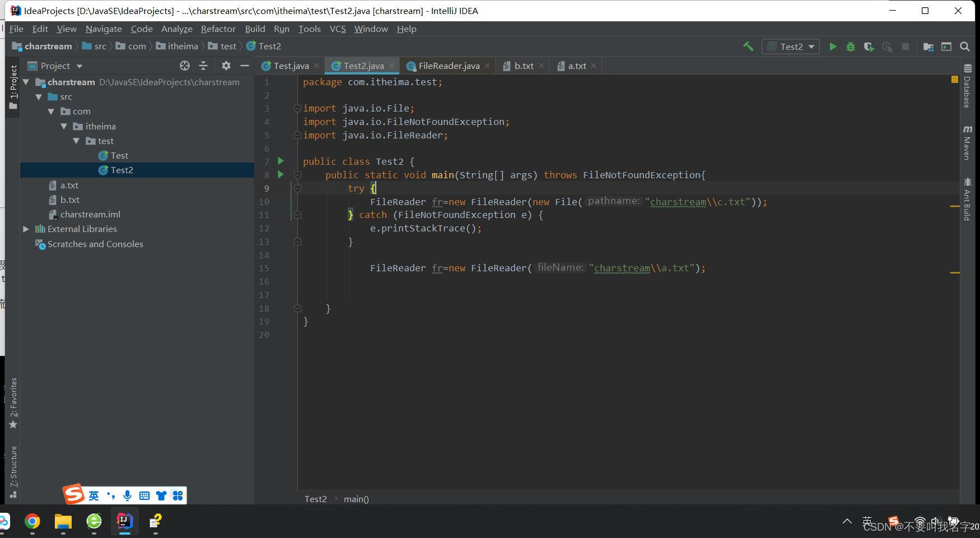The width and height of the screenshot is (980, 538).
Task: Expand External Libraries node
Action: (26, 229)
